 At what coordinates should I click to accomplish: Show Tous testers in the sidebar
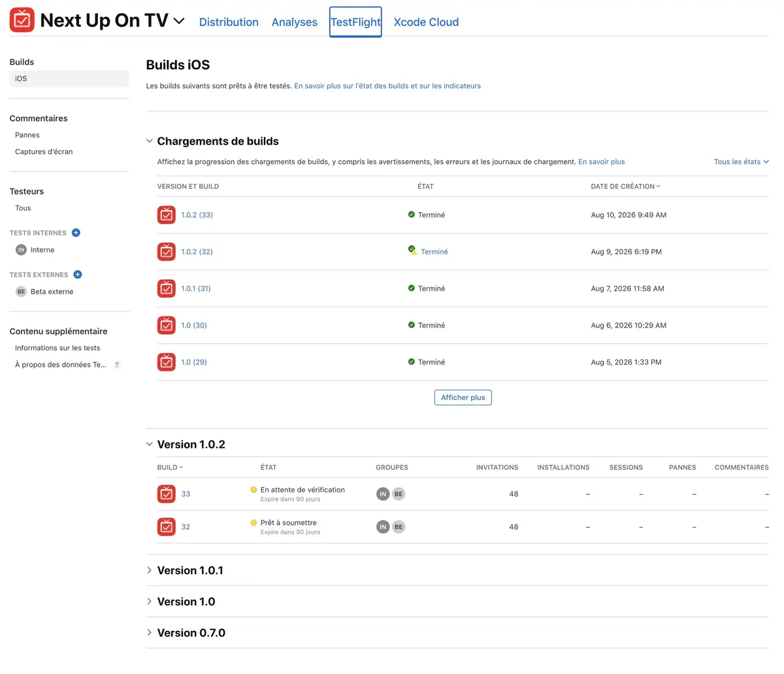[x=23, y=208]
